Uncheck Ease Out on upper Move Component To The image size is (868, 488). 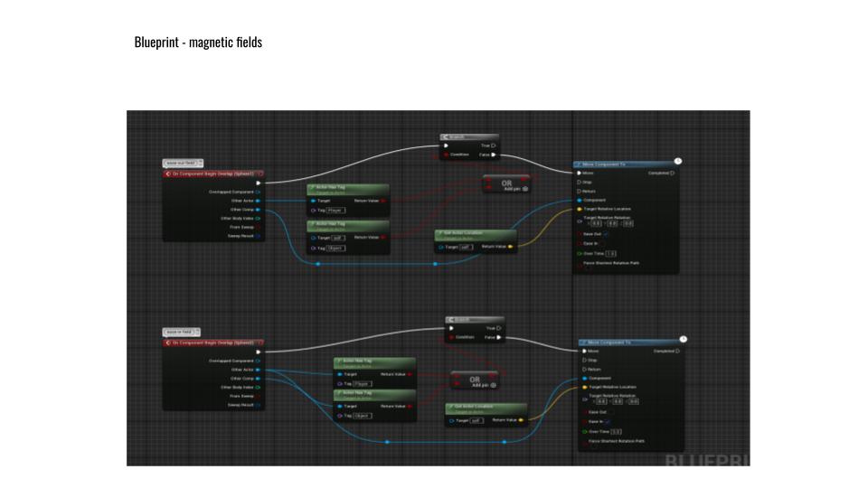point(606,234)
